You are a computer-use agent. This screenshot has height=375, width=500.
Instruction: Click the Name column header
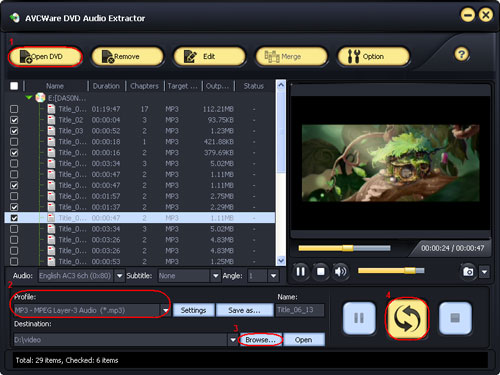(x=55, y=86)
